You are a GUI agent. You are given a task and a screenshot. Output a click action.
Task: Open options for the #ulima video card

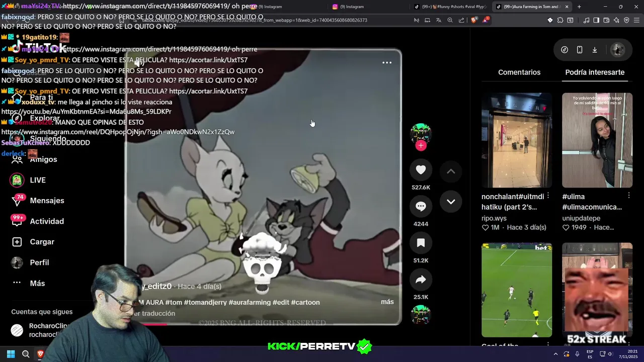[629, 195]
